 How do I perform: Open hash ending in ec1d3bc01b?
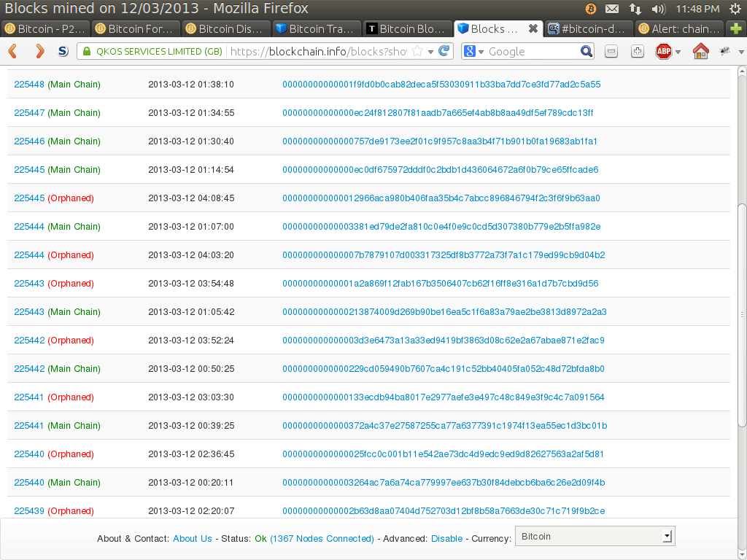point(444,426)
